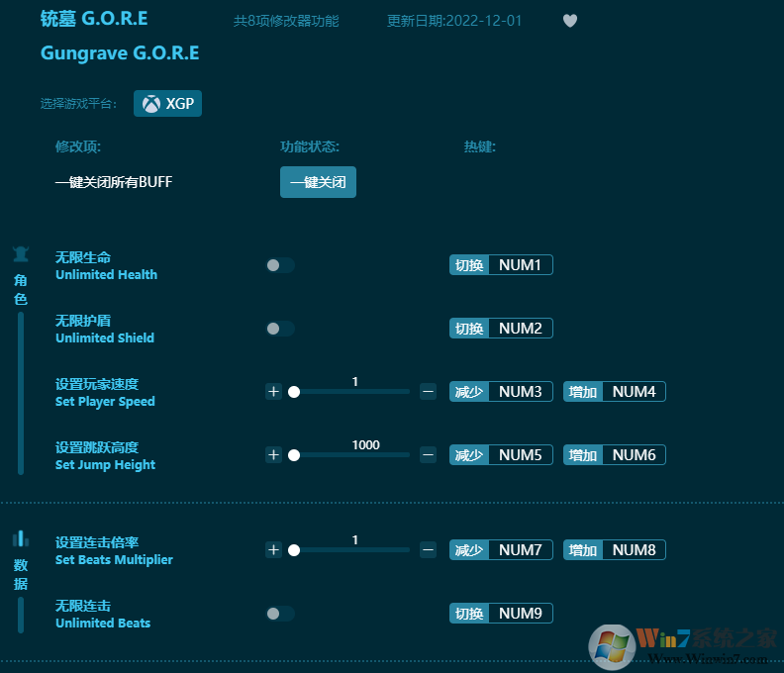The image size is (784, 673).
Task: Click the Unlimited Health label
Action: (107, 274)
